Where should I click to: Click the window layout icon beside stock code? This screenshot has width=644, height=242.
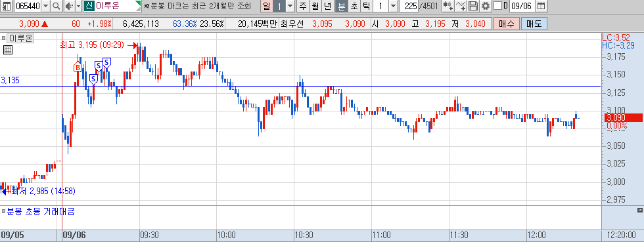click(x=7, y=6)
